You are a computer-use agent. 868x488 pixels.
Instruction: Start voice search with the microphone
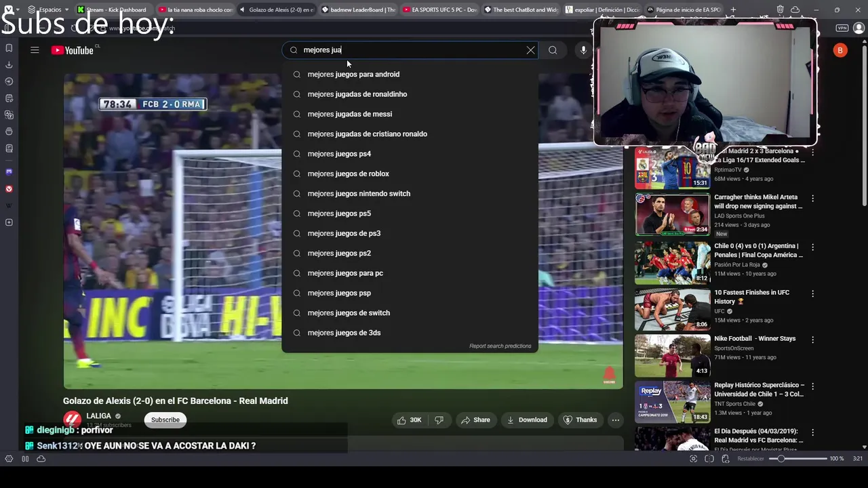tap(583, 50)
